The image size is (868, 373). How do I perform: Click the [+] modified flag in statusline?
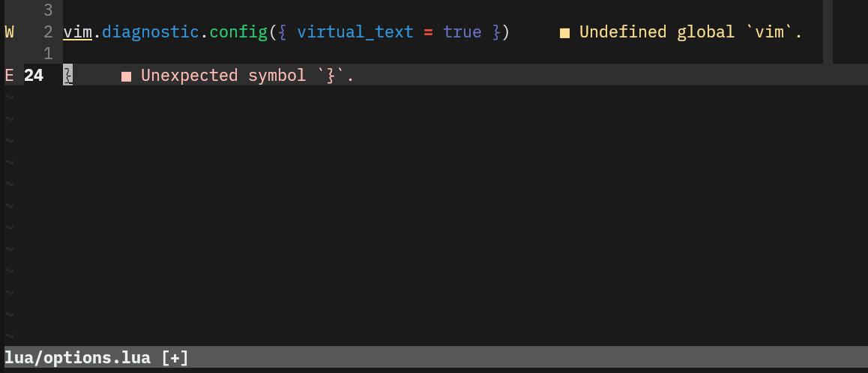click(175, 358)
